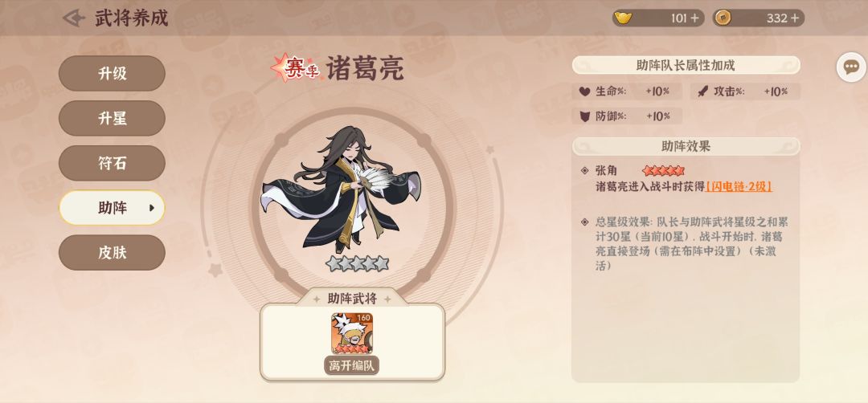Tap the gold ingot currency icon
Viewport: 868px width, 403px height.
point(625,18)
